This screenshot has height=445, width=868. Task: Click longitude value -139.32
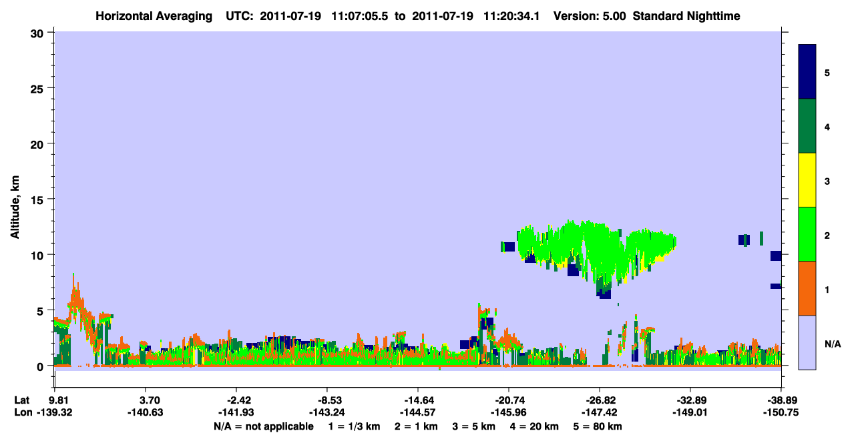click(x=54, y=413)
